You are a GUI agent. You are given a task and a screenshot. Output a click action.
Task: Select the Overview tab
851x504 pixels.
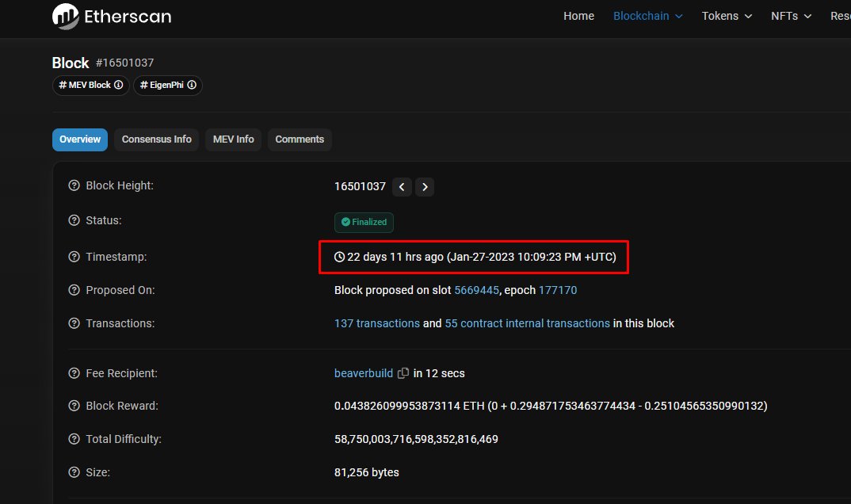tap(80, 139)
